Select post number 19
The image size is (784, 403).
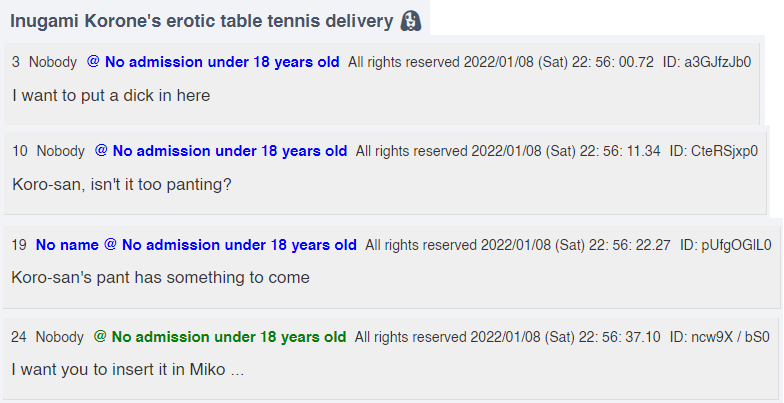19,245
